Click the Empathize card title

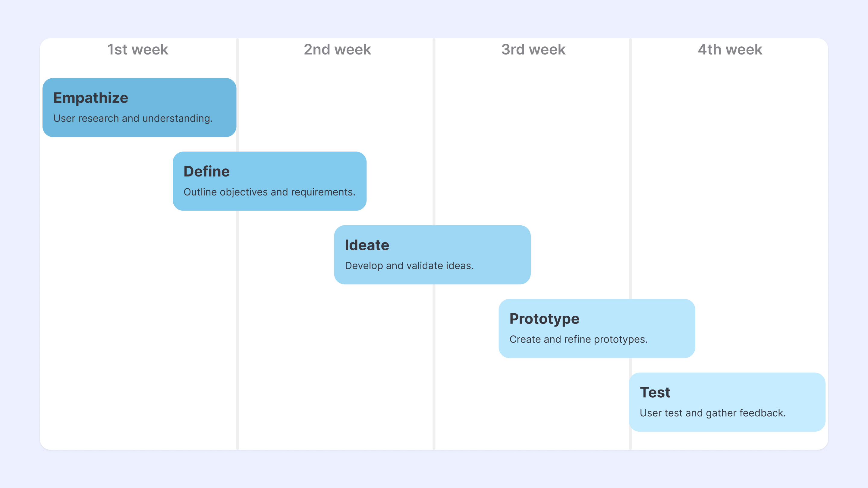click(x=91, y=98)
